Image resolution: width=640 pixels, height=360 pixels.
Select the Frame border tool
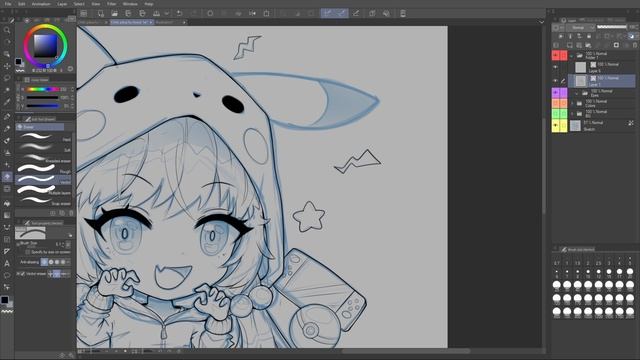tap(7, 239)
